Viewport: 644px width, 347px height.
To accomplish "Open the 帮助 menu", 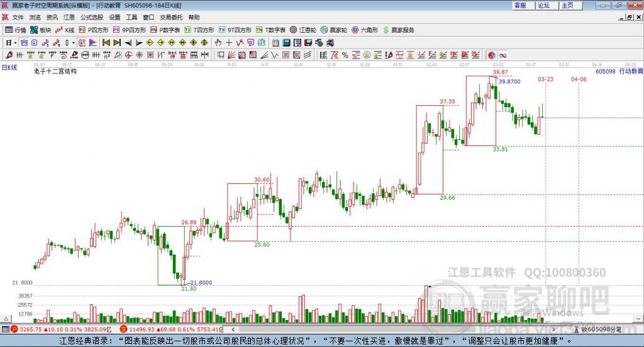I will pos(194,17).
